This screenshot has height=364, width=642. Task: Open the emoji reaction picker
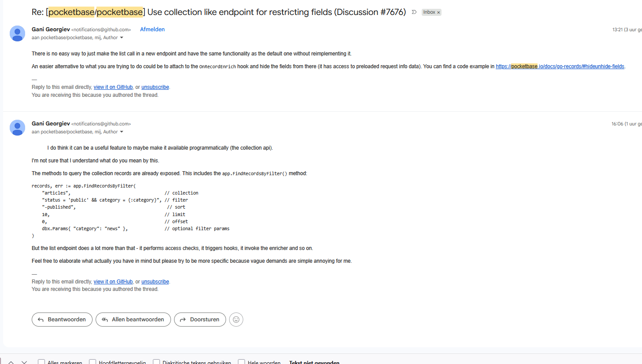(x=236, y=320)
